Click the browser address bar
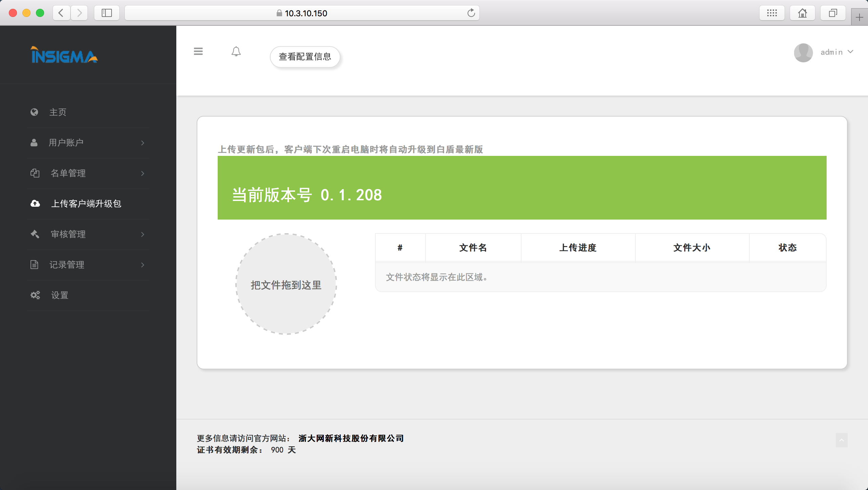The width and height of the screenshot is (868, 490). pos(302,13)
